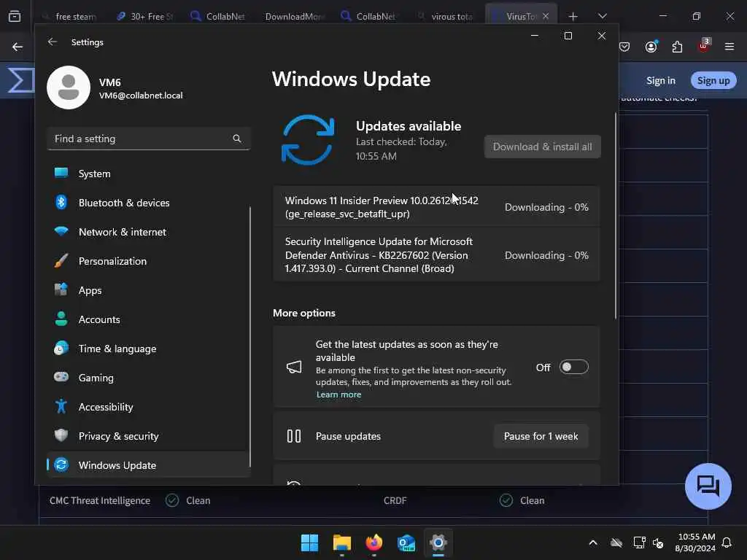
Task: Click Sign in on VirusTotal page
Action: tap(661, 80)
